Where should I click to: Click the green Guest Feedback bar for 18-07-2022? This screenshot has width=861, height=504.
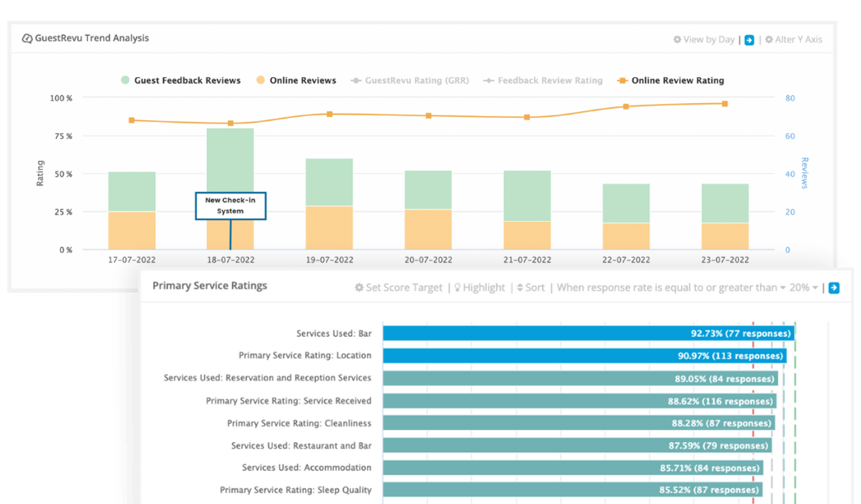(x=230, y=160)
